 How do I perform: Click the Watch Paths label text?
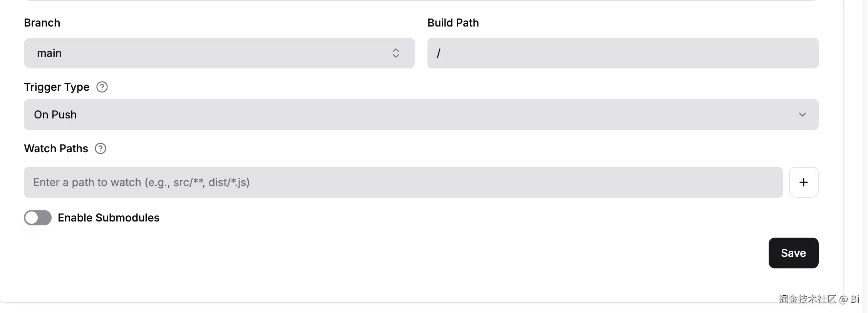click(x=56, y=148)
